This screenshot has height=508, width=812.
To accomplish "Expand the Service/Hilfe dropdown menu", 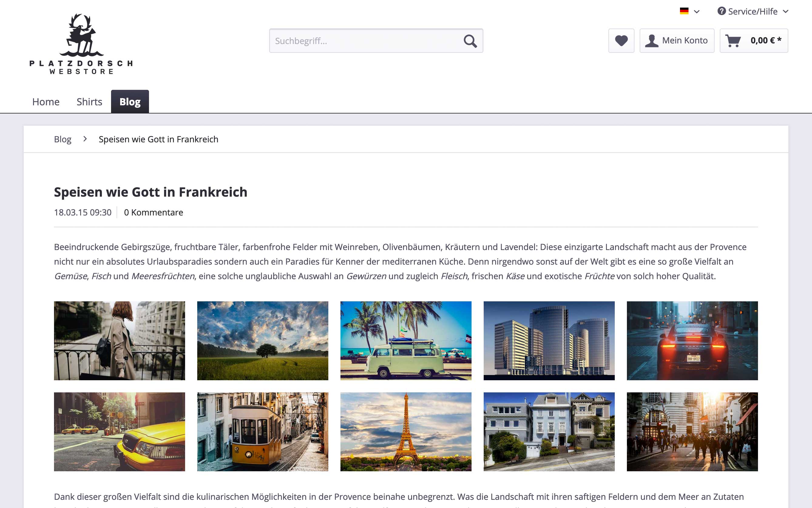I will coord(758,11).
